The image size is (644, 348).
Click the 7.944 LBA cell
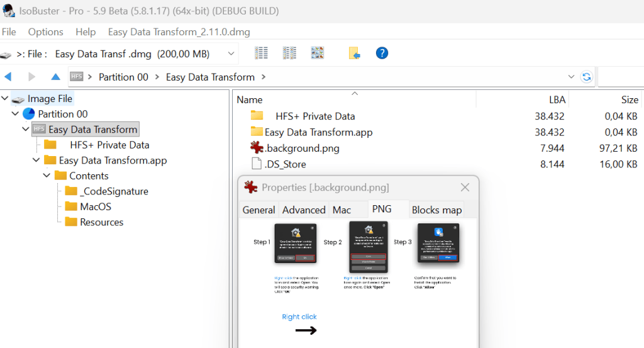[552, 149]
